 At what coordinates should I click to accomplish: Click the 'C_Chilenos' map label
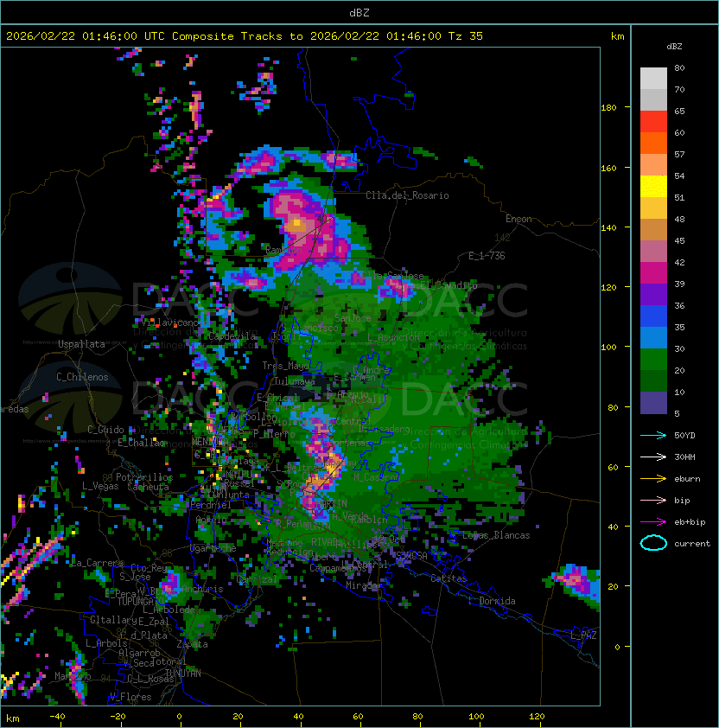[x=82, y=377]
